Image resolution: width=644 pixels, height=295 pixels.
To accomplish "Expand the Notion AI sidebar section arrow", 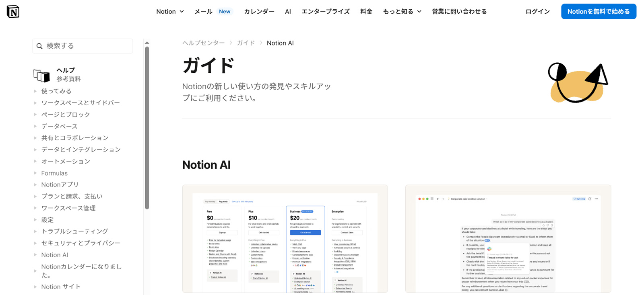I will [35, 255].
